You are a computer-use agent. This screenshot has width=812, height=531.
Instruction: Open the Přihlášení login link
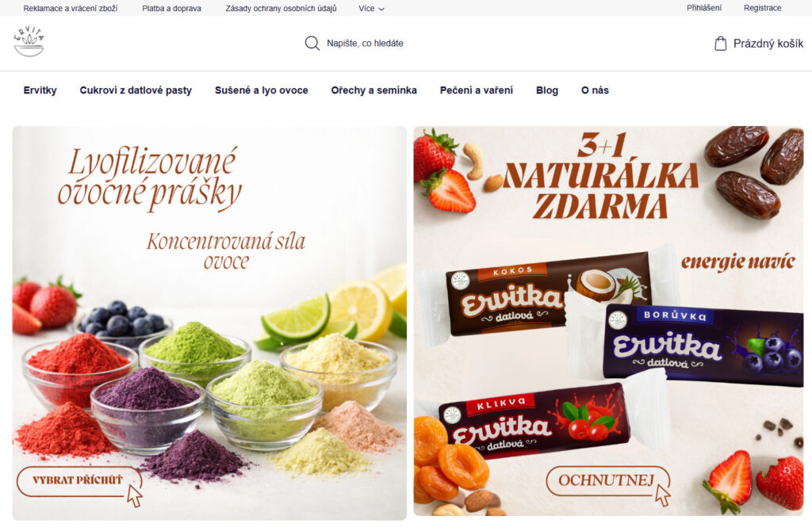click(x=704, y=8)
